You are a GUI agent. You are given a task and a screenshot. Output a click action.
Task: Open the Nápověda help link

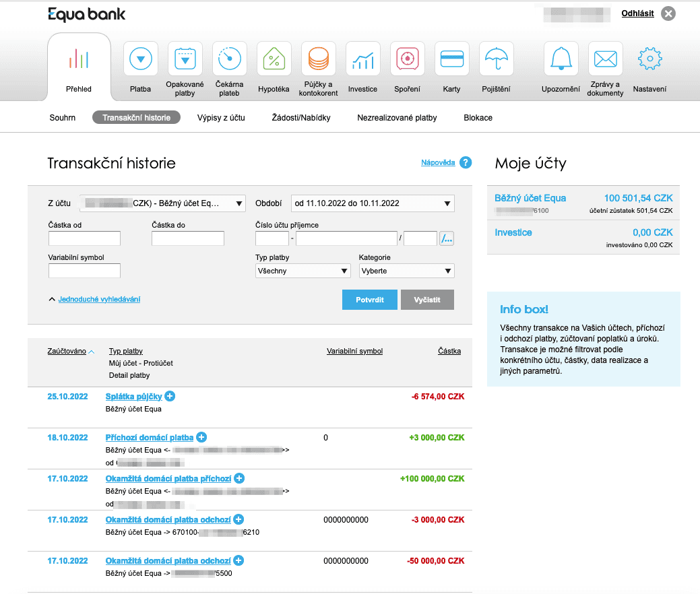click(438, 162)
